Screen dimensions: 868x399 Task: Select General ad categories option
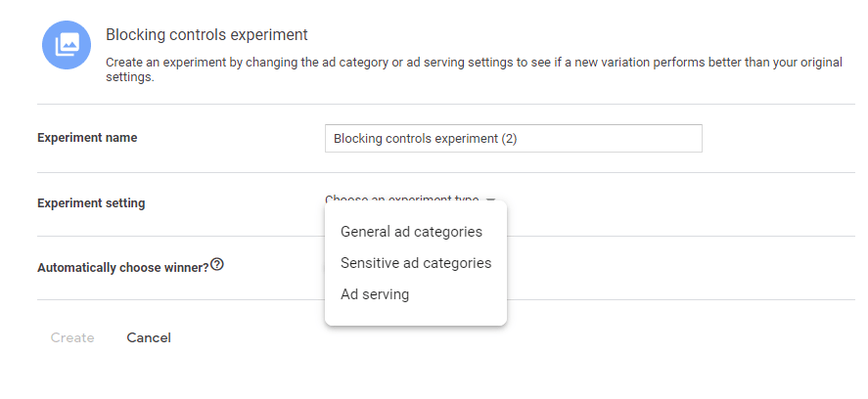tap(411, 232)
